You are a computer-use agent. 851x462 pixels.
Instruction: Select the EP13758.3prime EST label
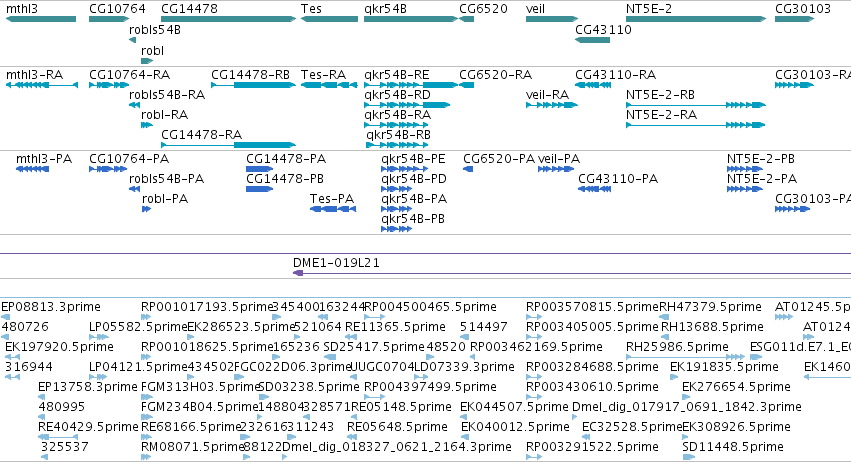(88, 387)
